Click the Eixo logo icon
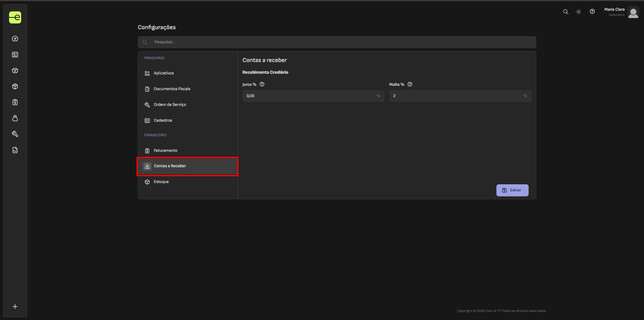This screenshot has height=320, width=644. click(15, 17)
